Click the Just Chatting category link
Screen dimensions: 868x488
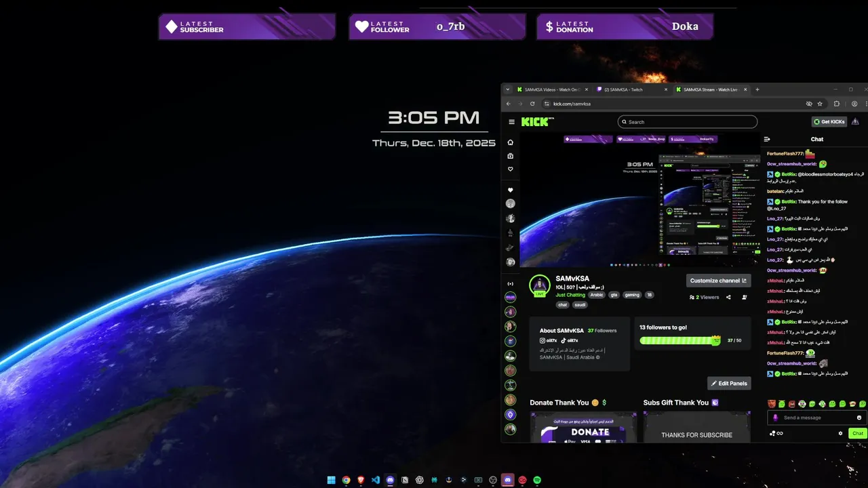tap(570, 295)
